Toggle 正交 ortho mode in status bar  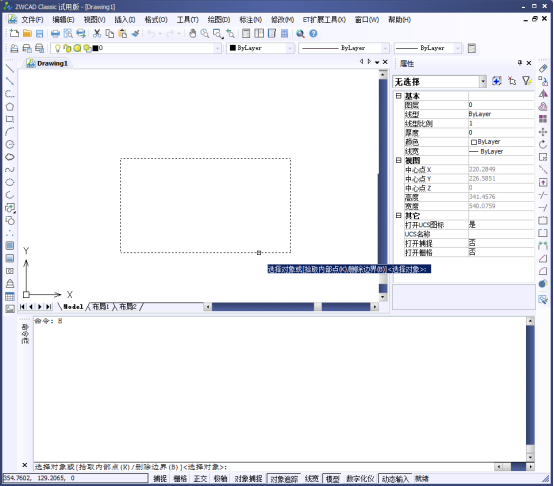pyautogui.click(x=200, y=479)
